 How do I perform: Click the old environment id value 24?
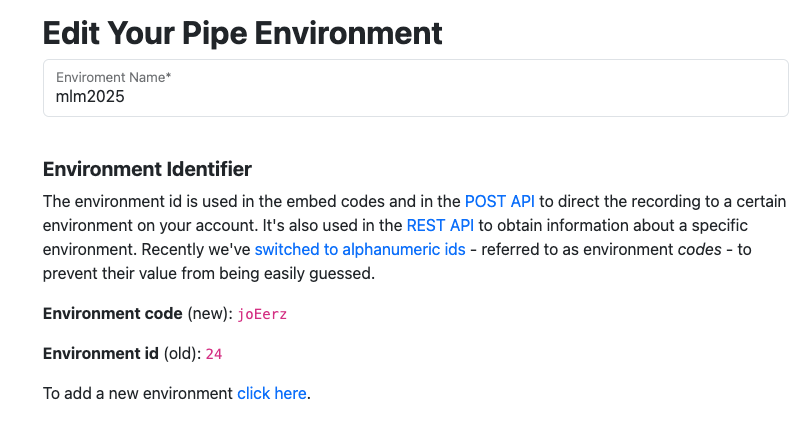pyautogui.click(x=213, y=354)
